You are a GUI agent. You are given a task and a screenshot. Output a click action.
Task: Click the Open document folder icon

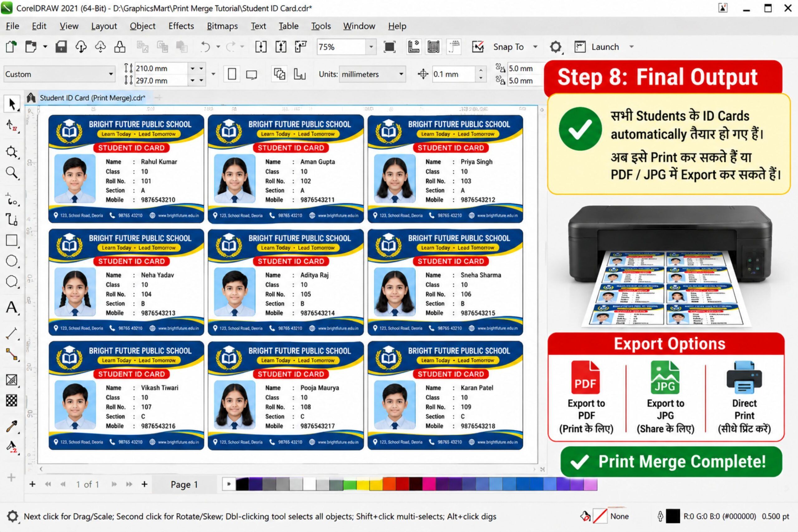click(x=31, y=46)
